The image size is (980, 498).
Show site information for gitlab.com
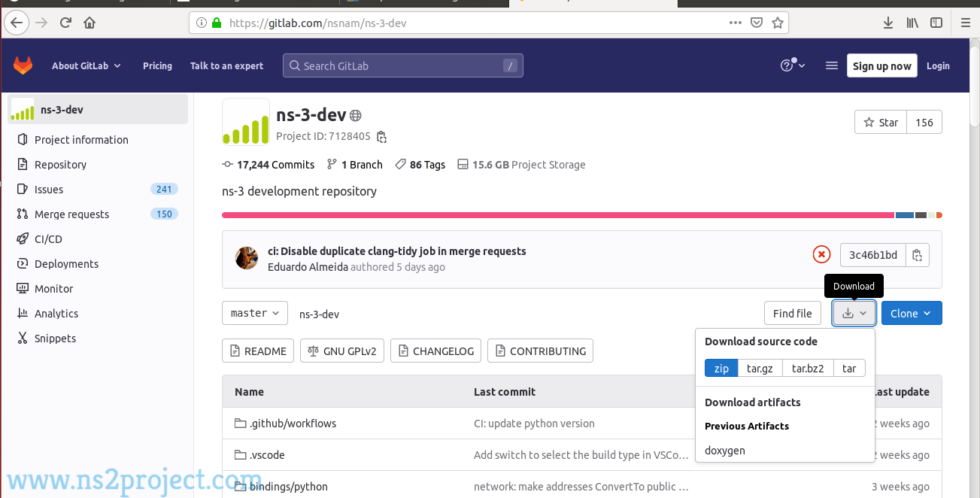201,23
